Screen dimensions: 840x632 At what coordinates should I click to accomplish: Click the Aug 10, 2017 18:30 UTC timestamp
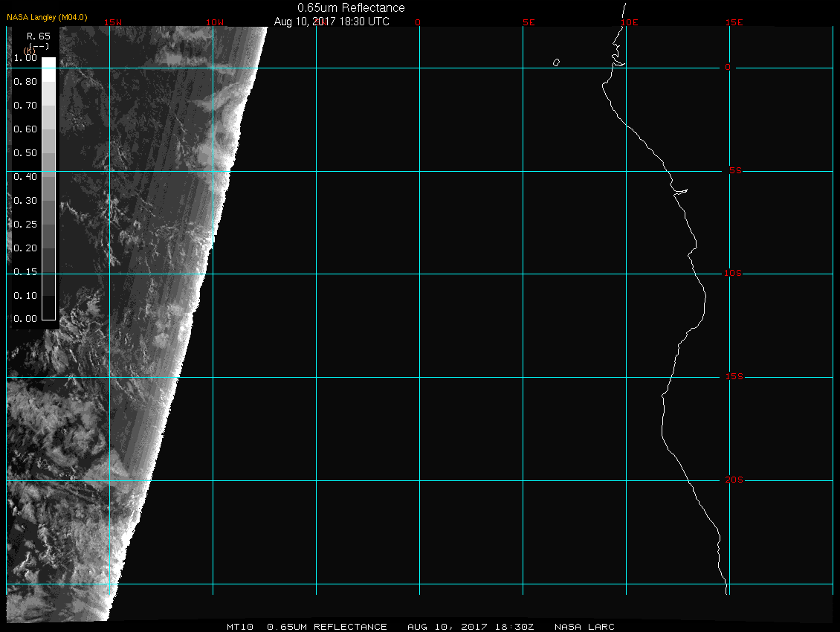tap(332, 22)
